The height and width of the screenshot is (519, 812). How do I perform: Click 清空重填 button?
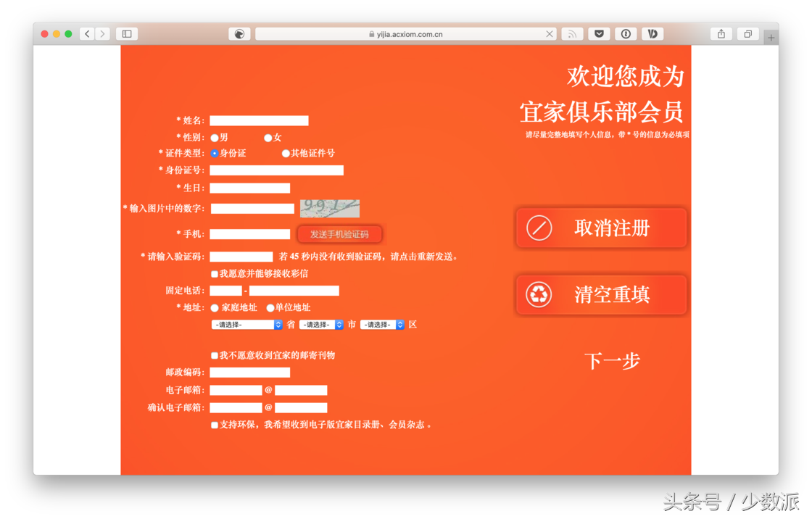pos(601,295)
